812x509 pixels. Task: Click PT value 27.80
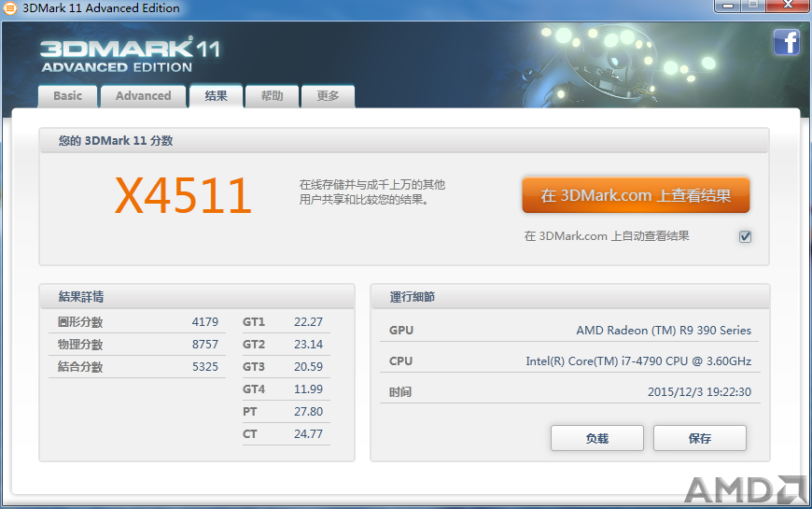point(308,412)
